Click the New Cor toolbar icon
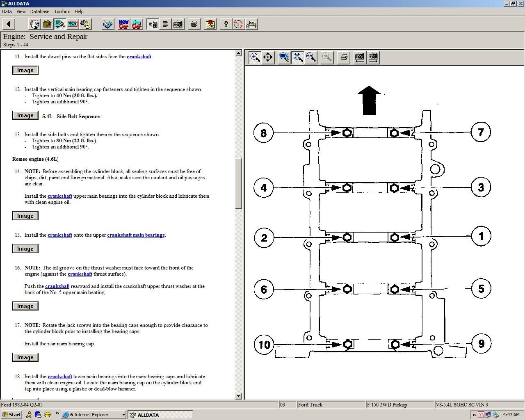The width and height of the screenshot is (525, 420). (x=123, y=24)
